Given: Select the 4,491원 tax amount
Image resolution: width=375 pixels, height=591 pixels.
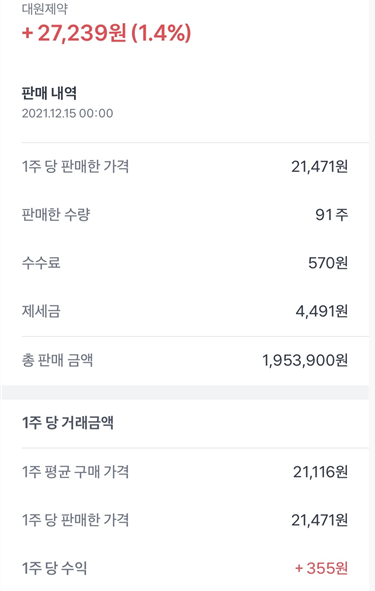Looking at the screenshot, I should pyautogui.click(x=321, y=311).
